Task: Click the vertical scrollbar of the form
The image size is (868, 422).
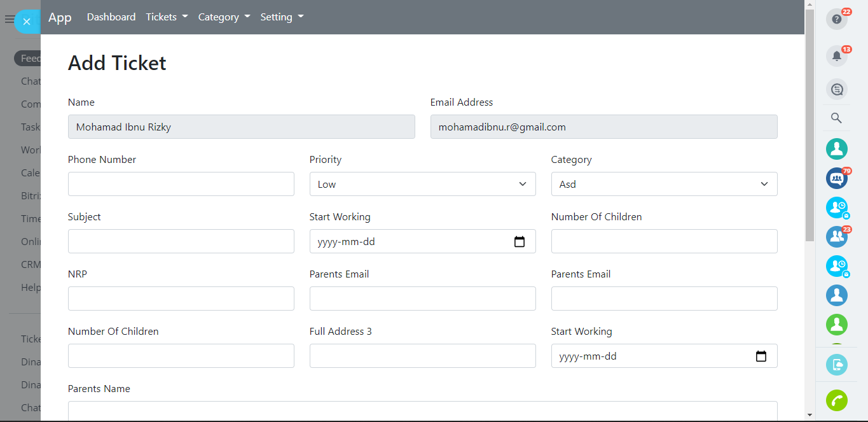Action: (x=809, y=127)
